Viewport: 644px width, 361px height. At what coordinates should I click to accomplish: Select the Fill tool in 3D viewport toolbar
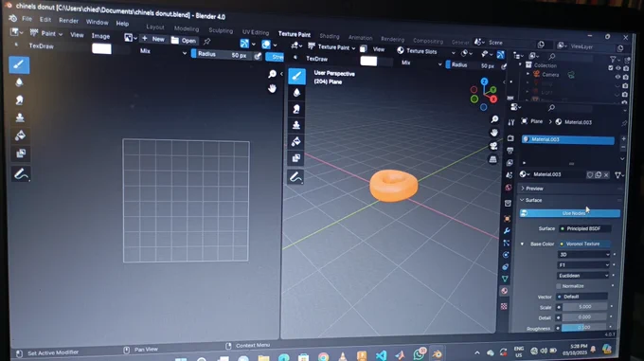click(296, 142)
